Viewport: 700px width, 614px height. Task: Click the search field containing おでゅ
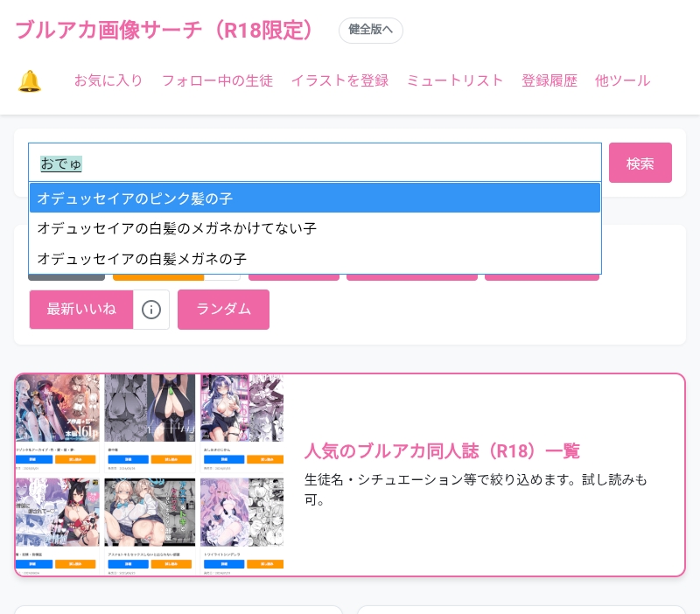click(x=315, y=163)
